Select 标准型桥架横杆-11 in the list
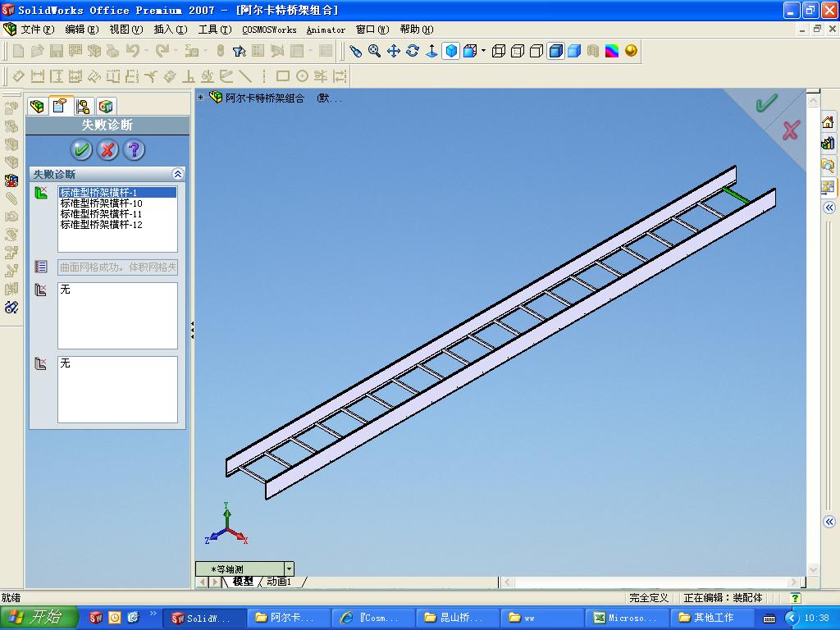This screenshot has height=630, width=840. [x=117, y=214]
